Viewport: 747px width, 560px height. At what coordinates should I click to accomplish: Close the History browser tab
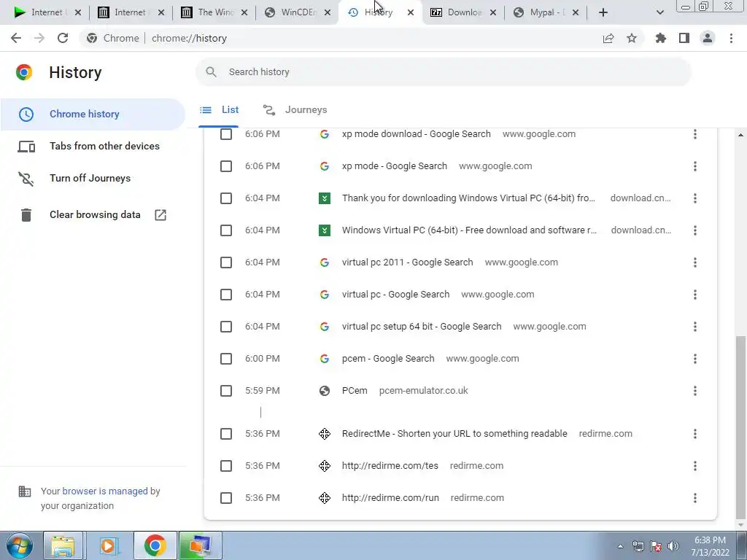tap(411, 12)
